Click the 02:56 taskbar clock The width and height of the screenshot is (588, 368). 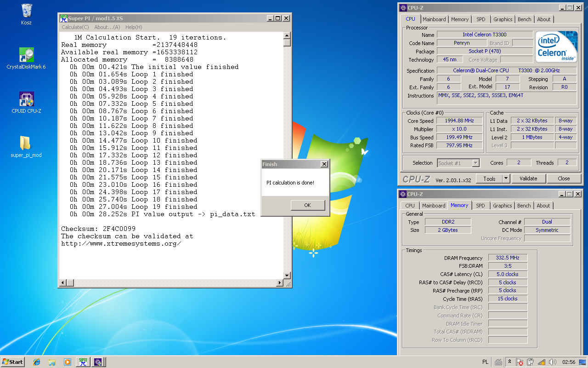click(x=569, y=362)
